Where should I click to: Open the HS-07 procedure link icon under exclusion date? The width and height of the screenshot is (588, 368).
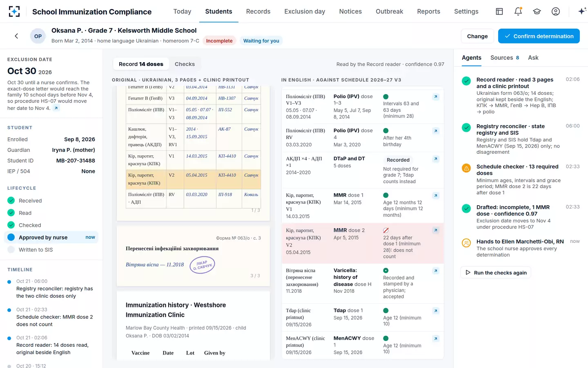(56, 108)
